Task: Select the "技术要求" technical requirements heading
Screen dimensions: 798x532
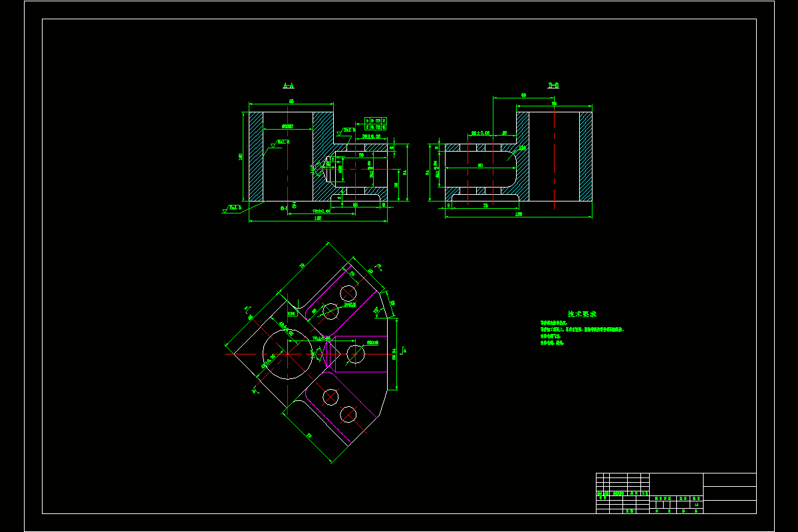Action: pos(582,314)
